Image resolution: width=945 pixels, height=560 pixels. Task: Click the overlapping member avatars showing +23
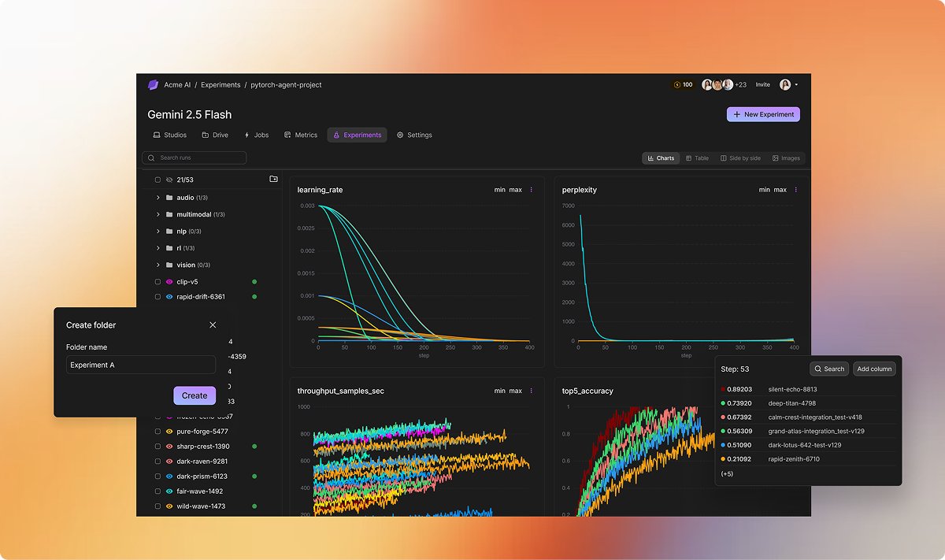[724, 85]
